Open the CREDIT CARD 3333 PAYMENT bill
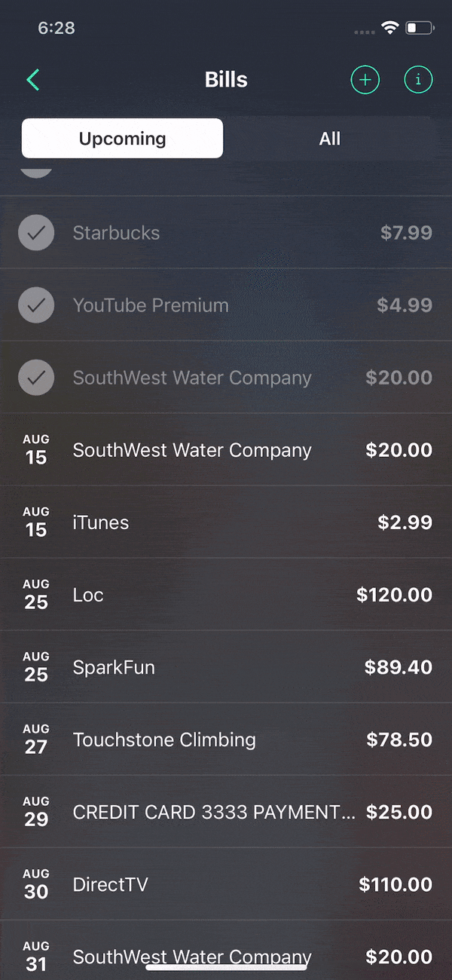 click(226, 811)
